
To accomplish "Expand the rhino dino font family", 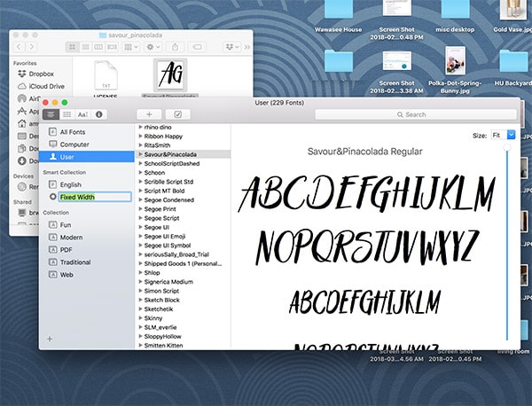I will [140, 127].
